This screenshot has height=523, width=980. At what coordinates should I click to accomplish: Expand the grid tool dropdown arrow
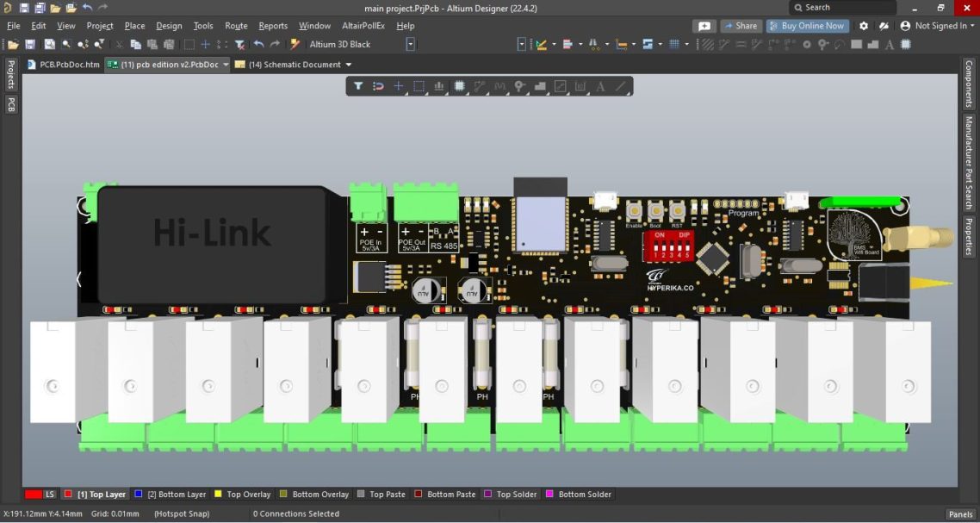click(686, 45)
